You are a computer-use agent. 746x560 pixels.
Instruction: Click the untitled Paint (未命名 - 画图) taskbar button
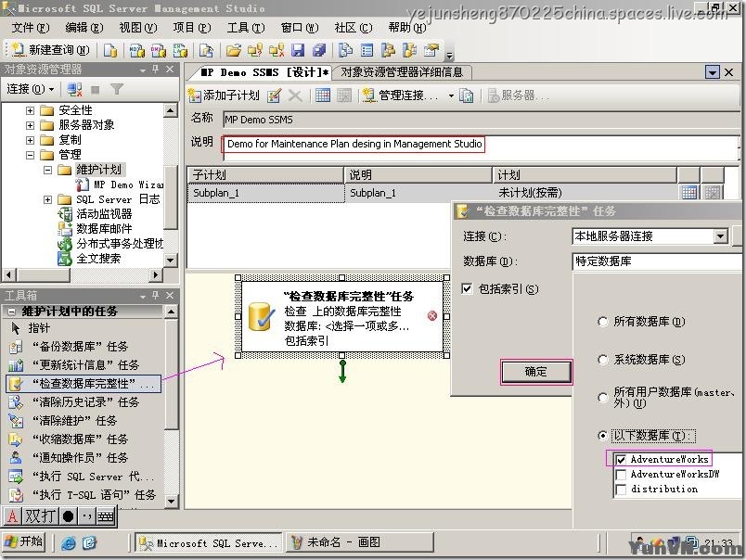point(360,542)
